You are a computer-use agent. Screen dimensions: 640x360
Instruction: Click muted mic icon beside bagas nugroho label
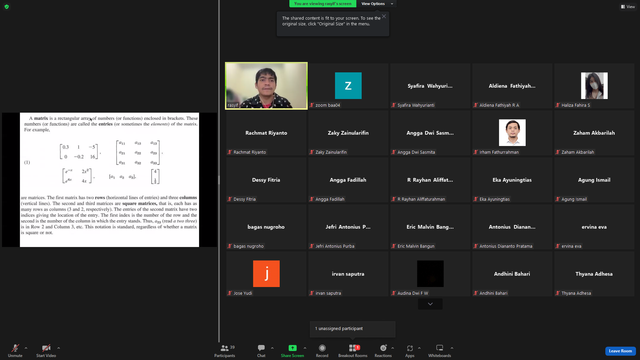(230, 246)
